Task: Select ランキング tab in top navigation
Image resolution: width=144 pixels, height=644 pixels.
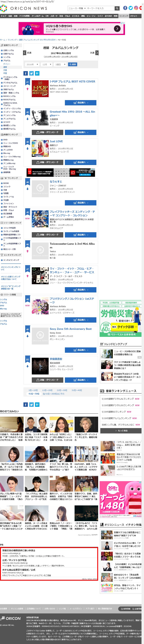Action: [124, 16]
